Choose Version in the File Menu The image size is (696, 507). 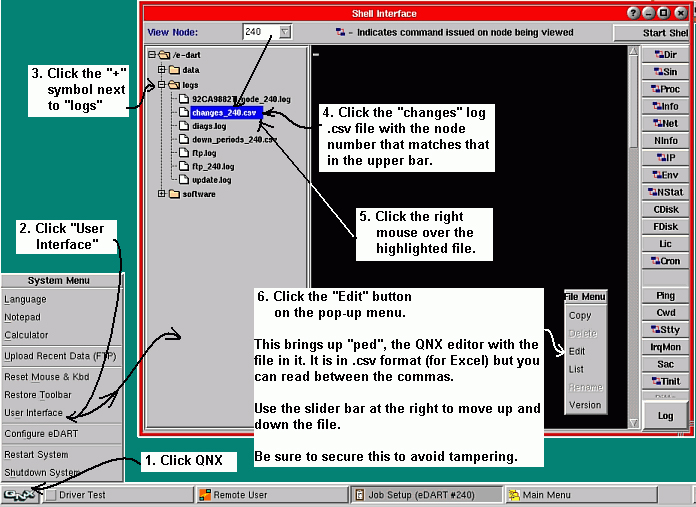[585, 405]
